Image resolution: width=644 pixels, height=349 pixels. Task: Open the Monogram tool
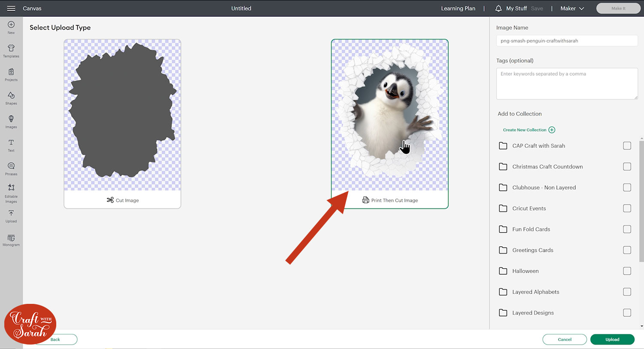11,241
